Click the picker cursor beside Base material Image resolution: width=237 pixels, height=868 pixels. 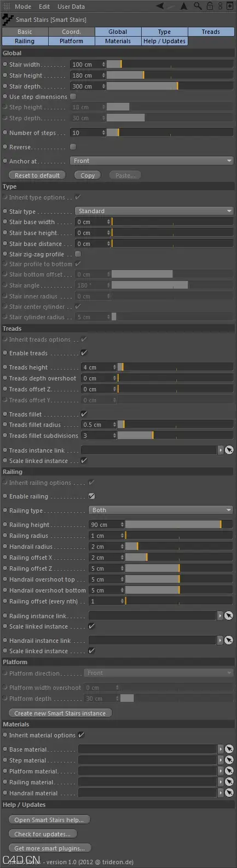pyautogui.click(x=229, y=749)
